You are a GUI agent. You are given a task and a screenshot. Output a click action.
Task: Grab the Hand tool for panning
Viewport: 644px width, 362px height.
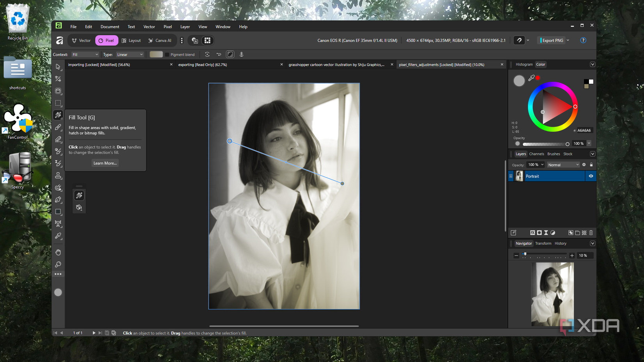pyautogui.click(x=58, y=252)
